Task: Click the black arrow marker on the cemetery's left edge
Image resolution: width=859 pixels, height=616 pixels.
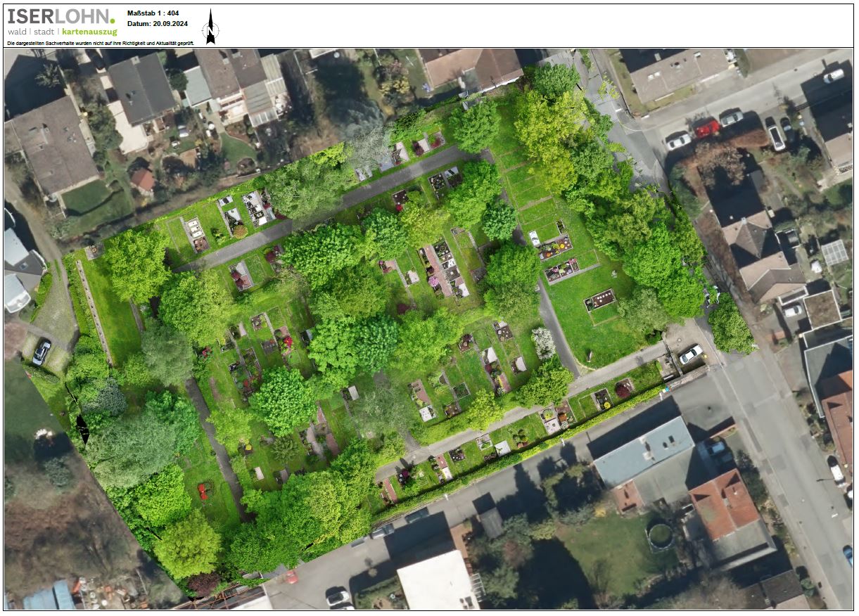Action: pos(82,428)
